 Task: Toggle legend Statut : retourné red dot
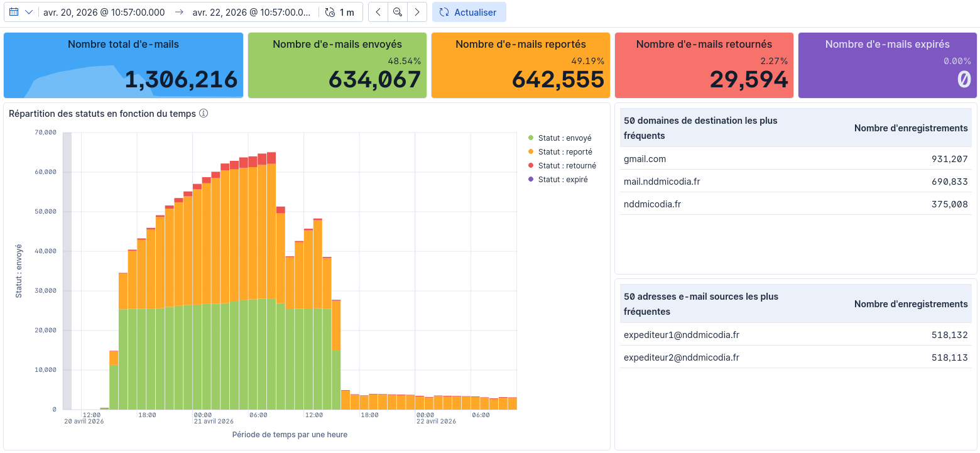[531, 165]
